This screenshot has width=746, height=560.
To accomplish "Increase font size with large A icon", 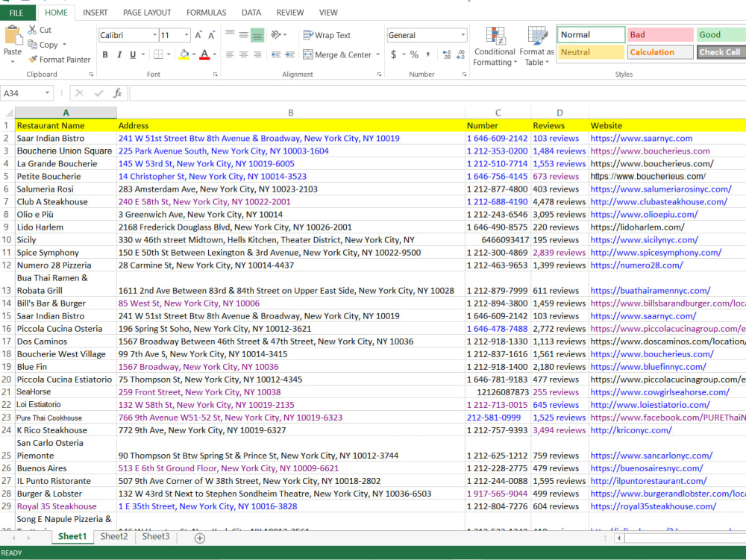I will [x=198, y=35].
